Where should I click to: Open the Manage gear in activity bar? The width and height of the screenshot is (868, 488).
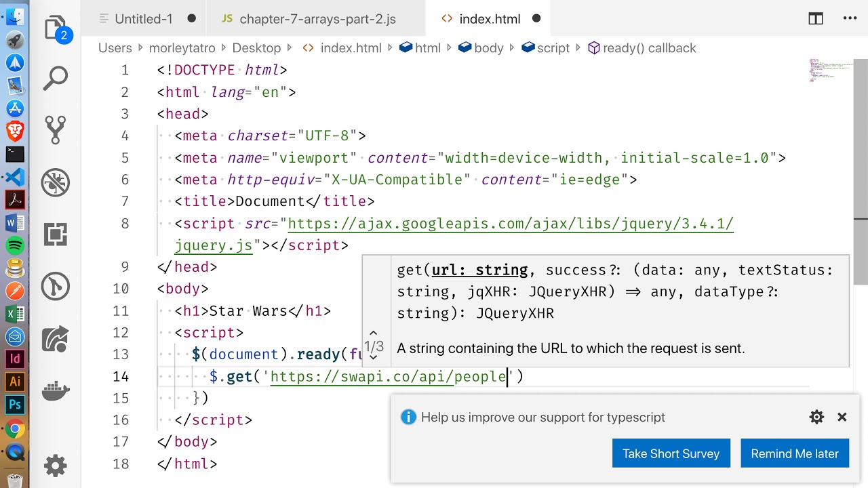56,466
